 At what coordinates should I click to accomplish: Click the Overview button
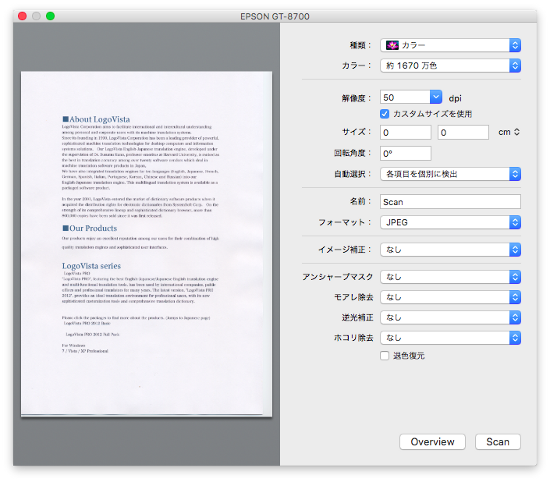click(x=432, y=442)
